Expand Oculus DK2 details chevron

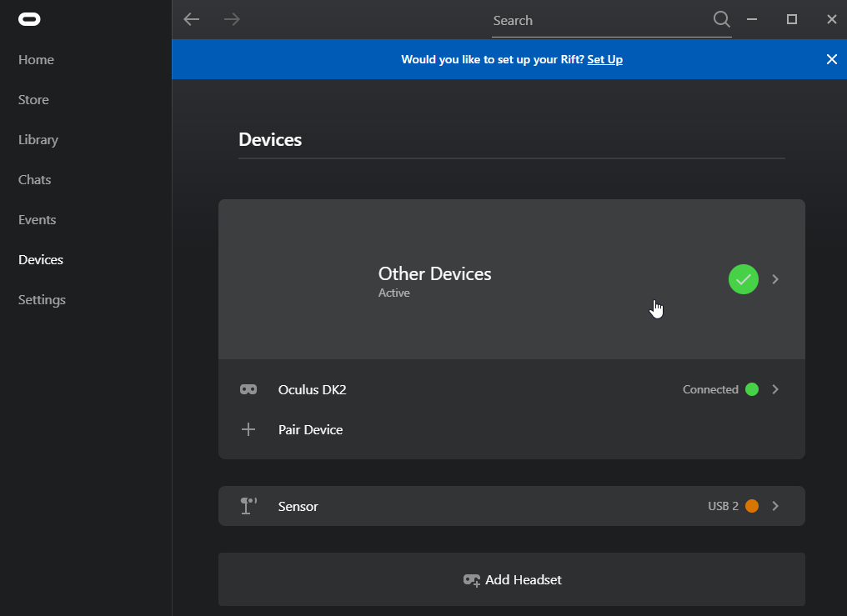[775, 389]
